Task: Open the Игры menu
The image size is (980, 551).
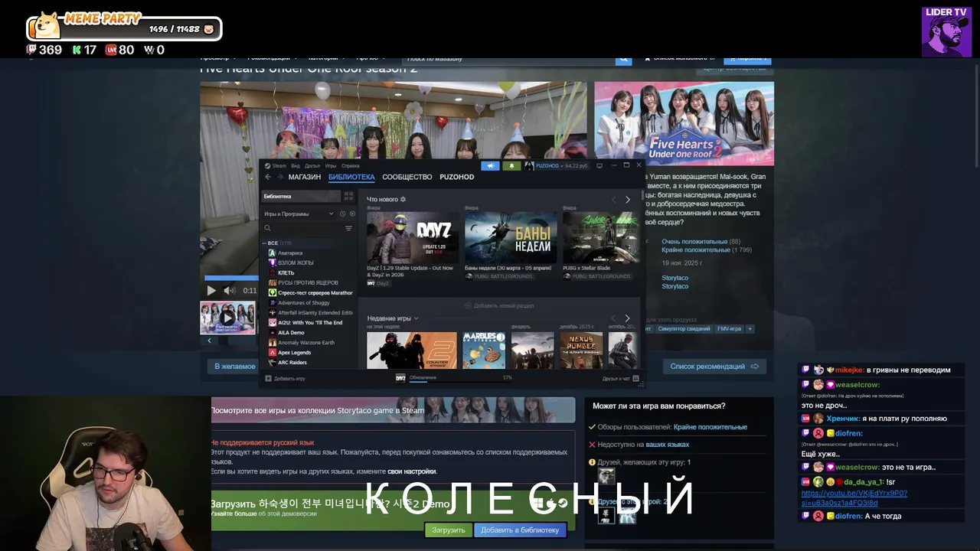Action: pos(331,165)
